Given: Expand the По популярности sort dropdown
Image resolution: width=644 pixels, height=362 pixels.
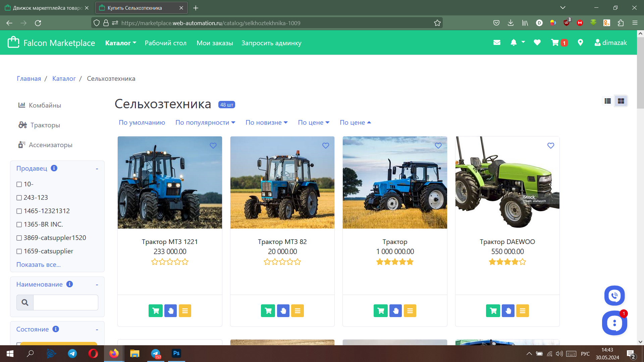Looking at the screenshot, I should point(205,122).
